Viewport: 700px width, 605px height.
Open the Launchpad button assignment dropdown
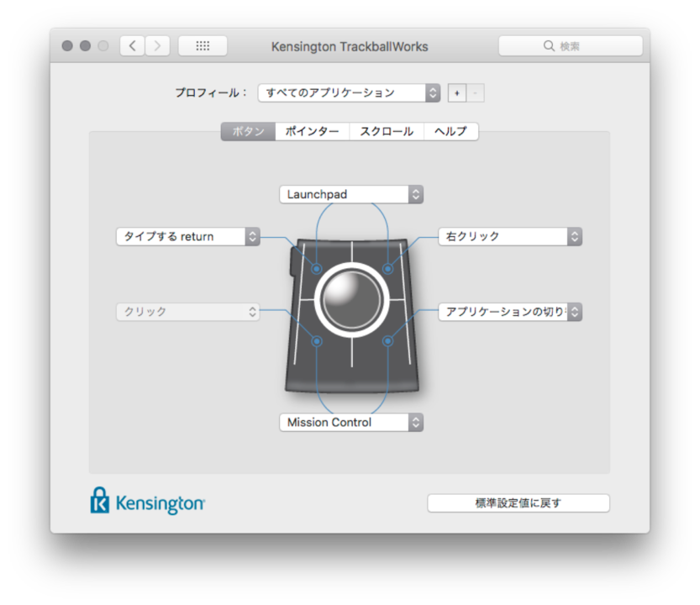pyautogui.click(x=351, y=195)
